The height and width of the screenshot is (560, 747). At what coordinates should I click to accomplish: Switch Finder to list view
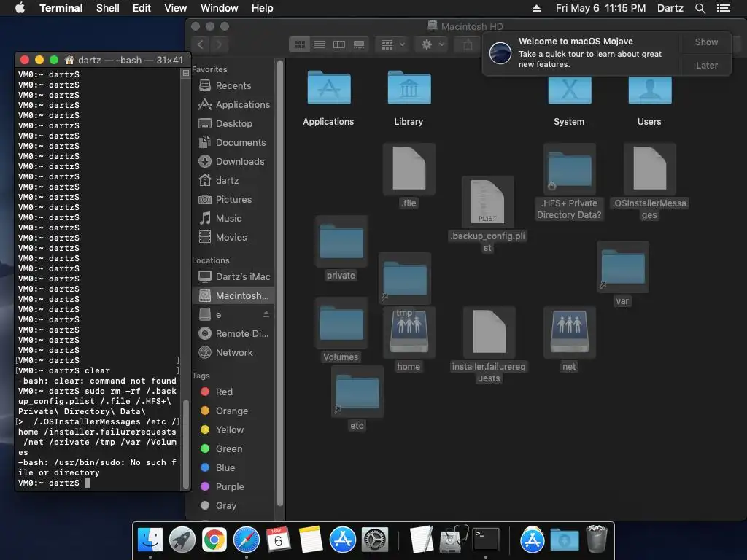[320, 44]
